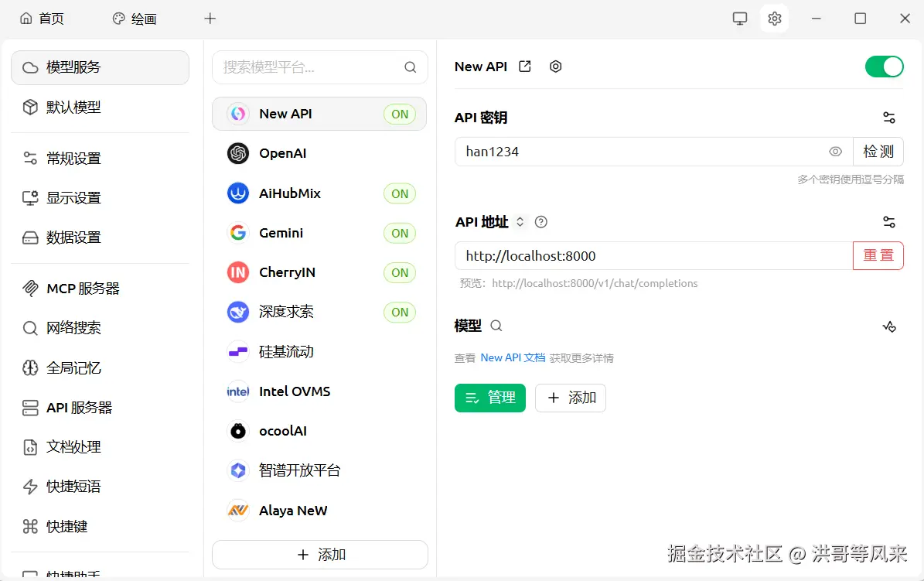Image resolution: width=924 pixels, height=581 pixels.
Task: Focus the 搜索模型平台 search field
Action: click(x=320, y=67)
